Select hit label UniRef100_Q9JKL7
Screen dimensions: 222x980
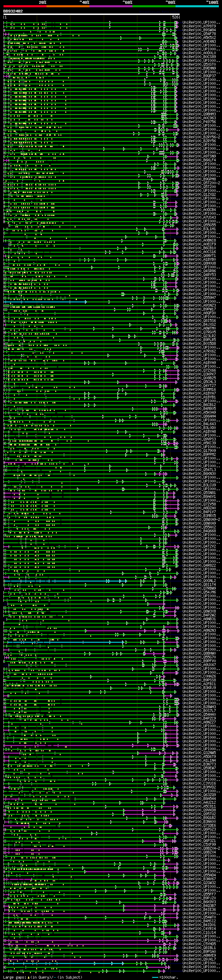(199, 959)
